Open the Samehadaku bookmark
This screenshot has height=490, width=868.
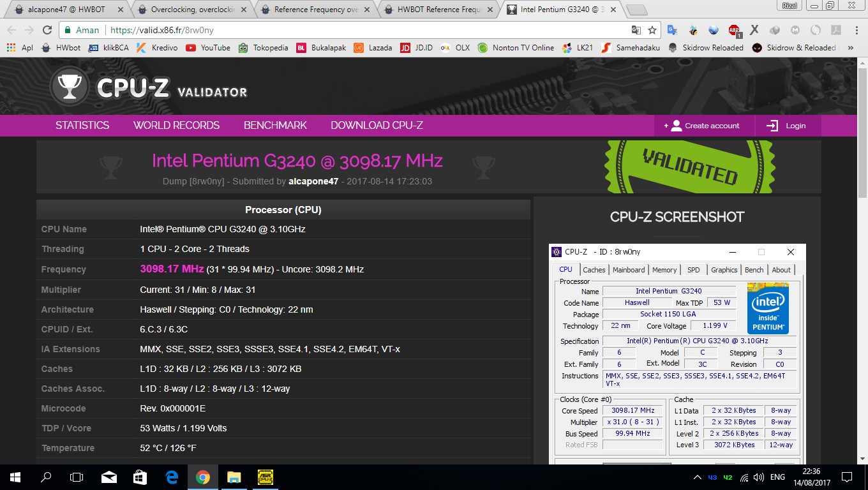[632, 48]
